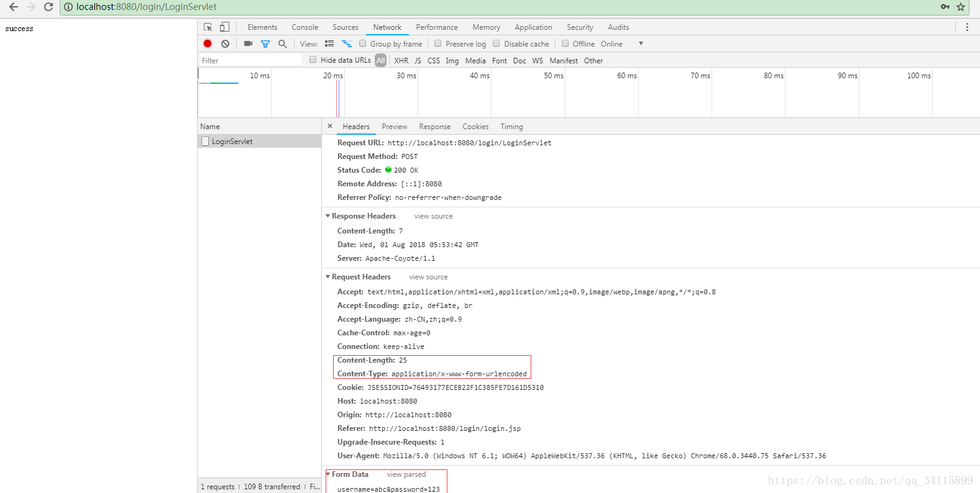This screenshot has width=980, height=493.
Task: Click the capture screenshots camera icon
Action: (x=248, y=43)
